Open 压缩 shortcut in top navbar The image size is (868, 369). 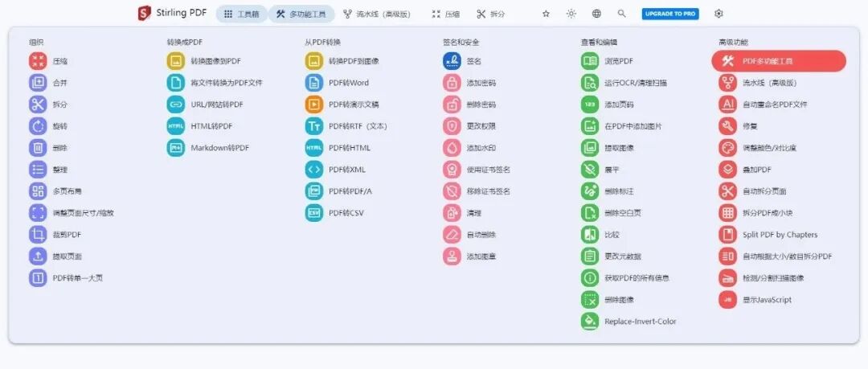(x=445, y=14)
